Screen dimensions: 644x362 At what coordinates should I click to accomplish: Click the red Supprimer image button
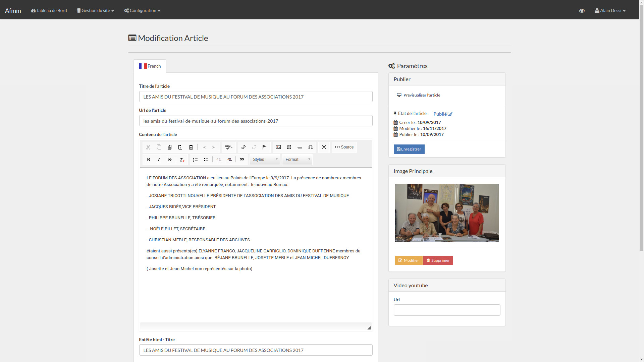tap(438, 260)
